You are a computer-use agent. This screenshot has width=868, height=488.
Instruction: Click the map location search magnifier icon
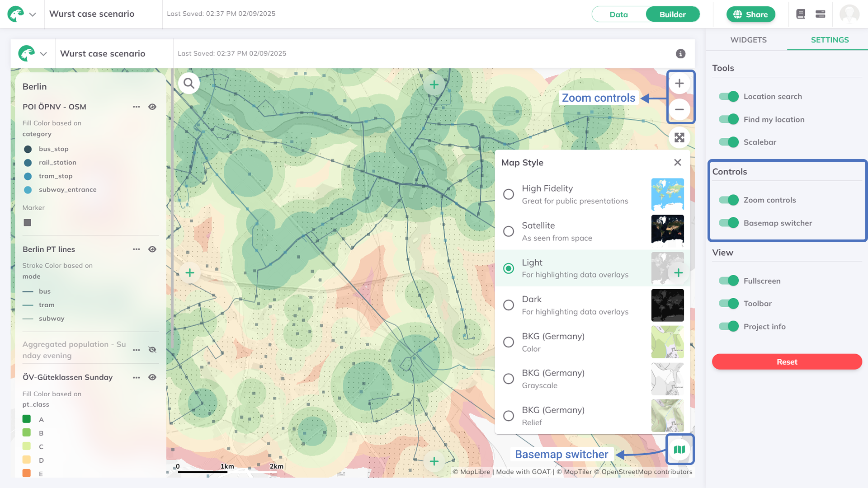click(189, 84)
